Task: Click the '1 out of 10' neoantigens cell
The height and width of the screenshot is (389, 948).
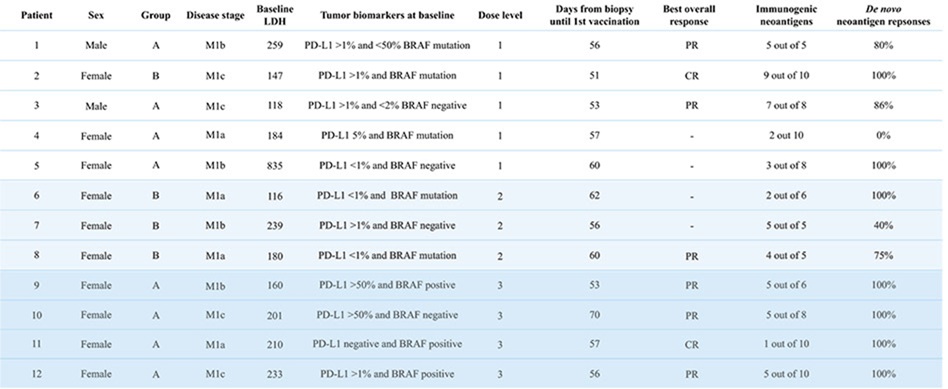Action: coord(783,344)
